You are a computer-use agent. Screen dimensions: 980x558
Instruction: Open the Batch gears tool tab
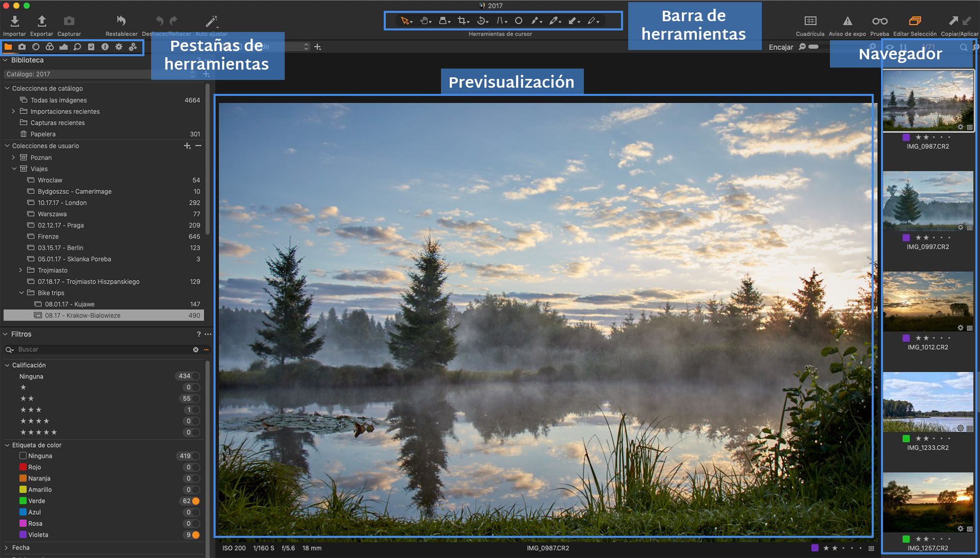pyautogui.click(x=133, y=47)
